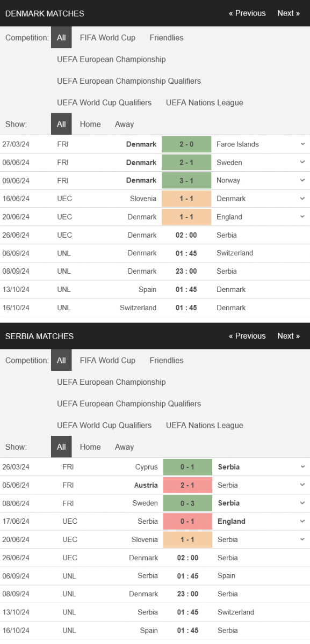Image resolution: width=310 pixels, height=644 pixels.
Task: Expand Cyprus vs Serbia match chevron
Action: click(303, 467)
